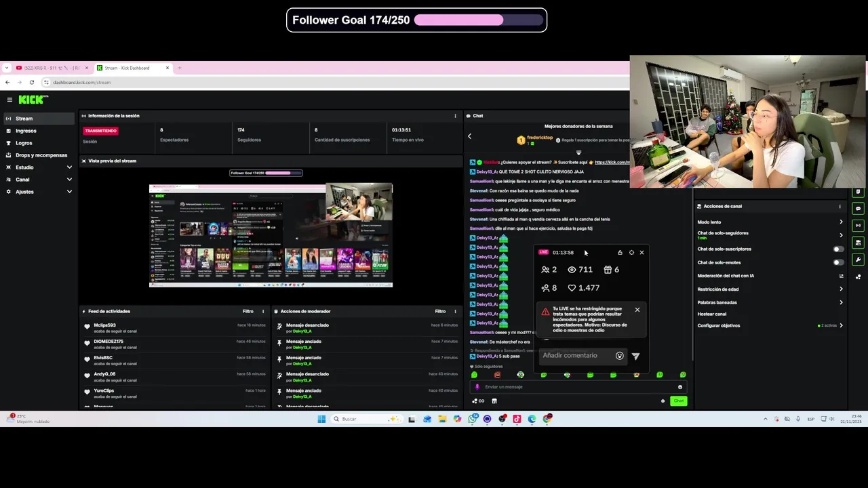Open TikTok from the taskbar

pos(517,419)
